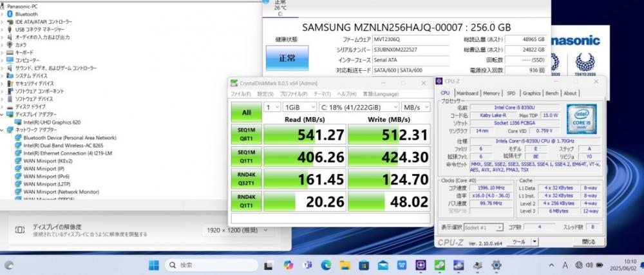Show hidden system tray icons
644x275 pixels.
pyautogui.click(x=551, y=265)
